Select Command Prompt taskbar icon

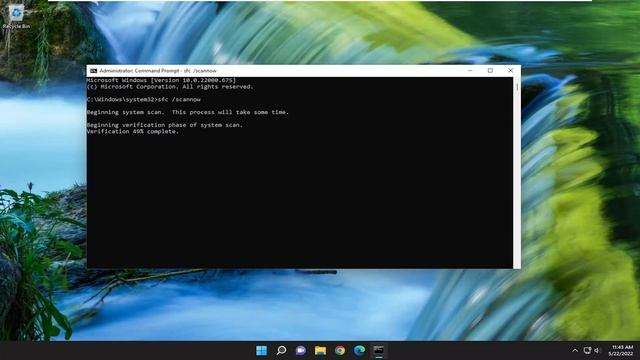click(379, 350)
